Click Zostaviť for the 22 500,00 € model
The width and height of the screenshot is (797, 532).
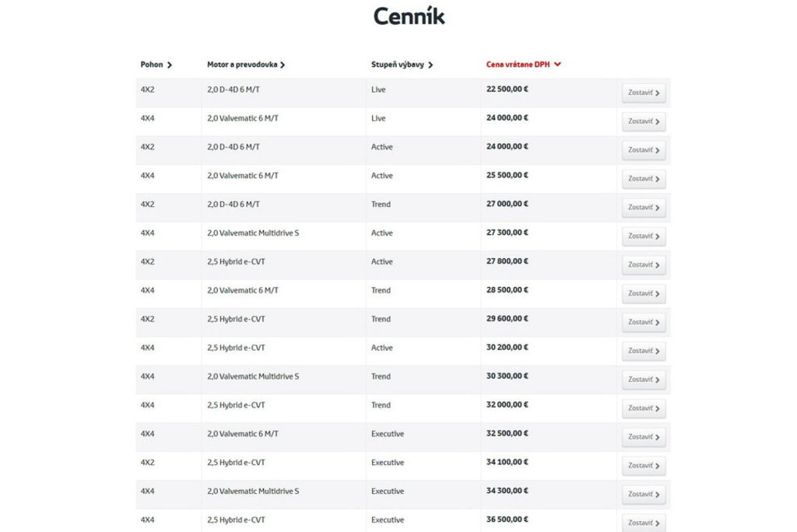coord(644,93)
